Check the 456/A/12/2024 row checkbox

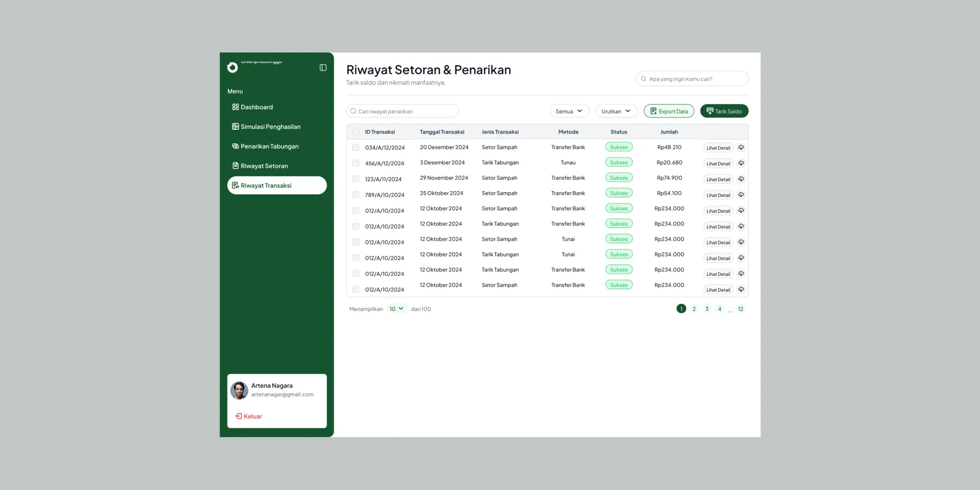[x=356, y=163]
